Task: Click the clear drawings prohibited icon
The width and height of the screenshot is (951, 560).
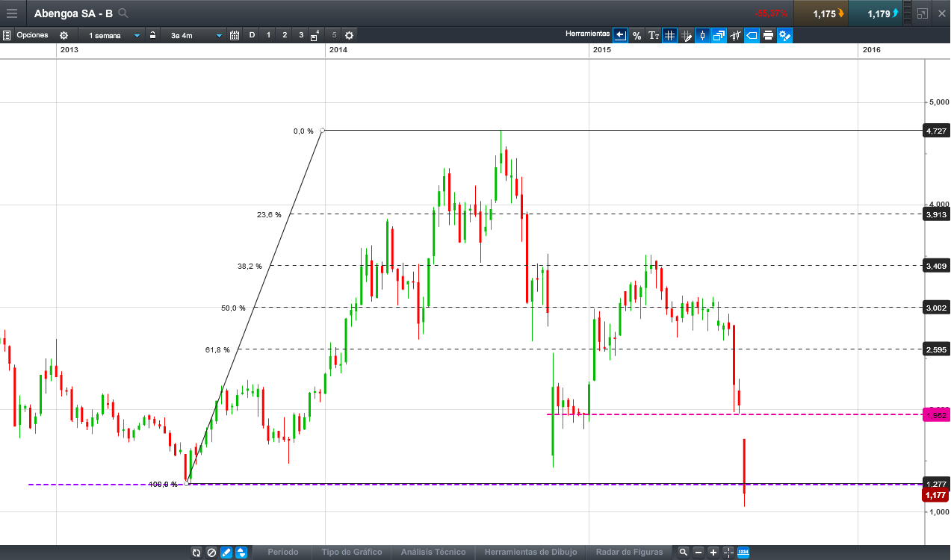Action: pos(211,553)
